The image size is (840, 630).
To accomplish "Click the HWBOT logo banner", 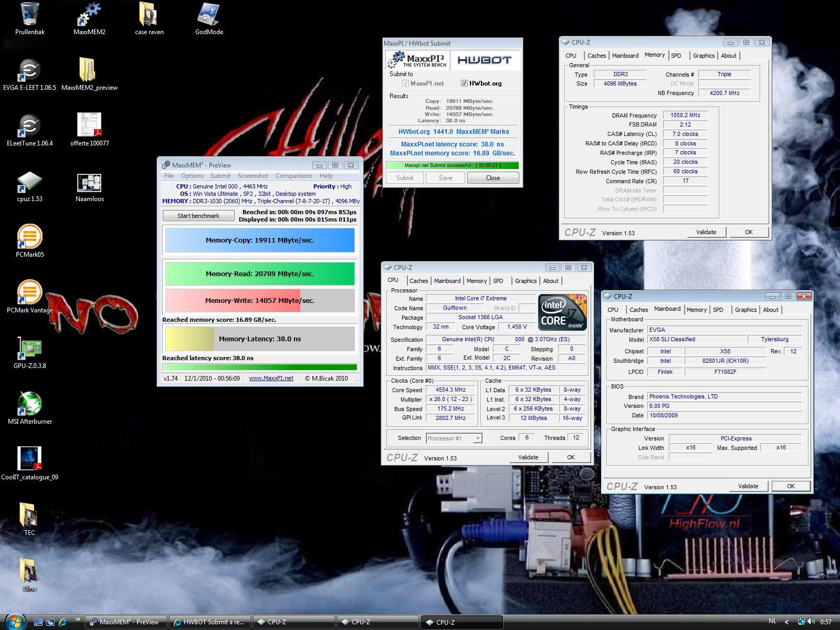I will tap(485, 60).
